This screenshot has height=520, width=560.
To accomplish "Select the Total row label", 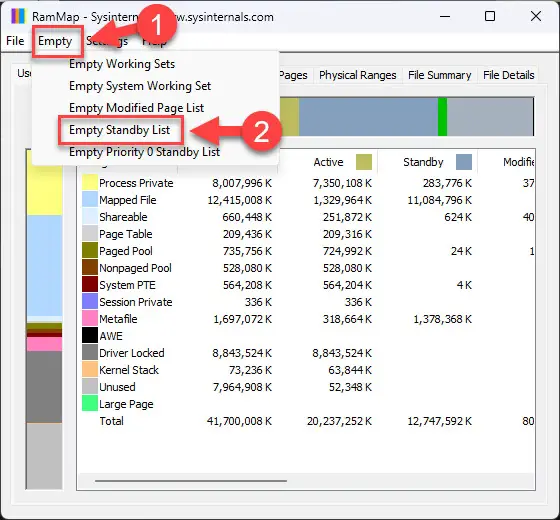I will pos(111,421).
